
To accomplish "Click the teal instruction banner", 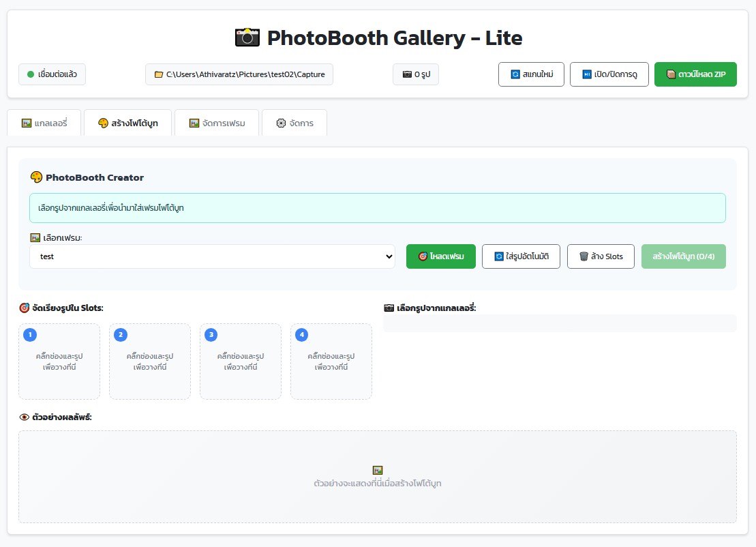I will tap(378, 208).
